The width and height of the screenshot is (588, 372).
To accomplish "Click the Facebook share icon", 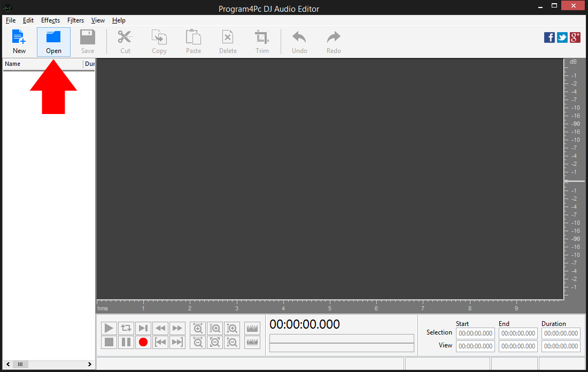I will click(x=549, y=37).
